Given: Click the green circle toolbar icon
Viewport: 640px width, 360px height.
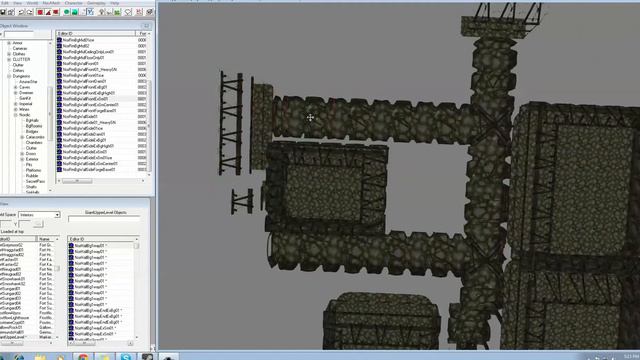Looking at the screenshot, I should tap(67, 12).
